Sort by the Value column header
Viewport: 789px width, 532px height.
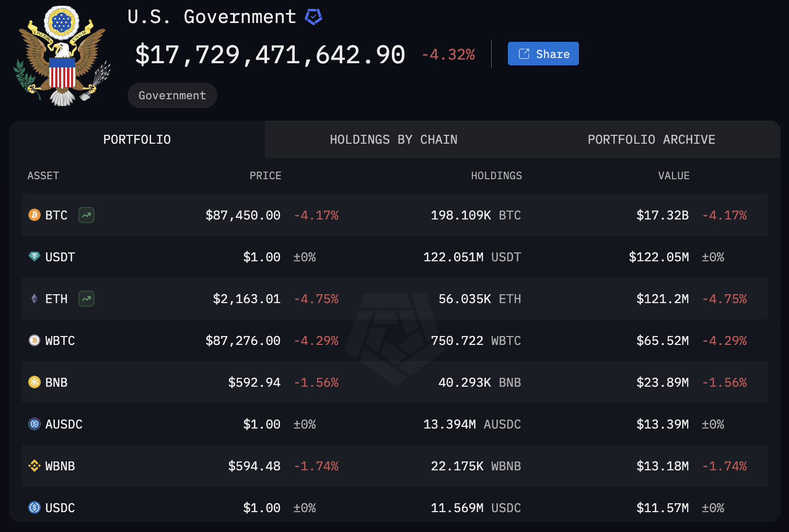674,176
